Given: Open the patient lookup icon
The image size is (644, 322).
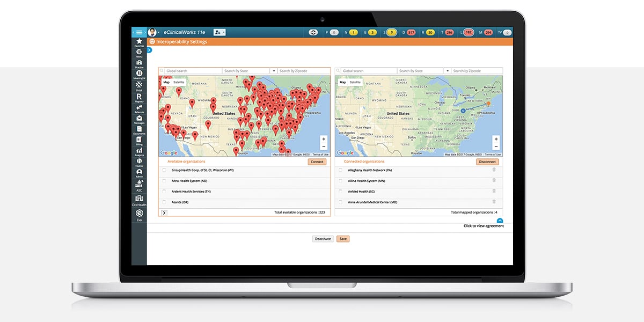Looking at the screenshot, I should pyautogui.click(x=218, y=32).
